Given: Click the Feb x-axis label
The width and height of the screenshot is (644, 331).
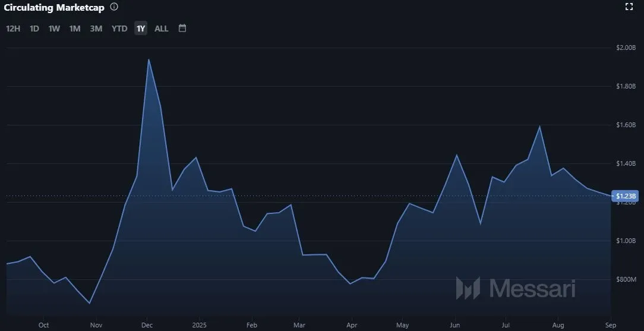Looking at the screenshot, I should tap(252, 325).
